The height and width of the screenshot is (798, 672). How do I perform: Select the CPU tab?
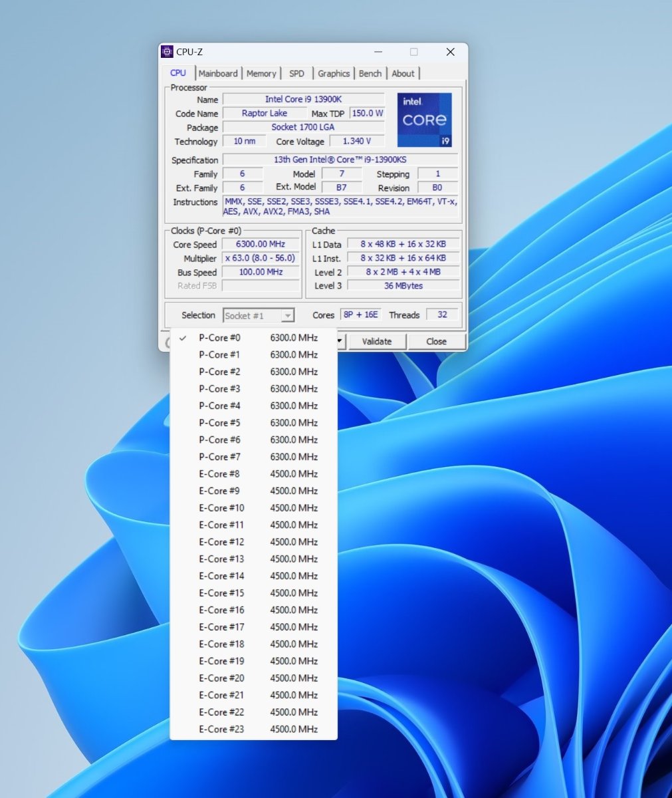pyautogui.click(x=178, y=73)
